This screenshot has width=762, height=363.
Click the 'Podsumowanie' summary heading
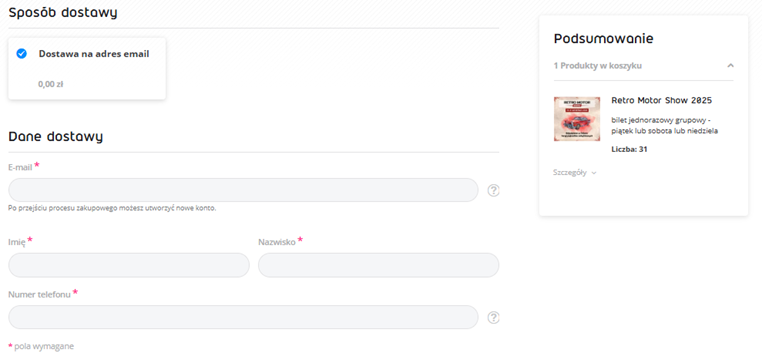click(604, 38)
